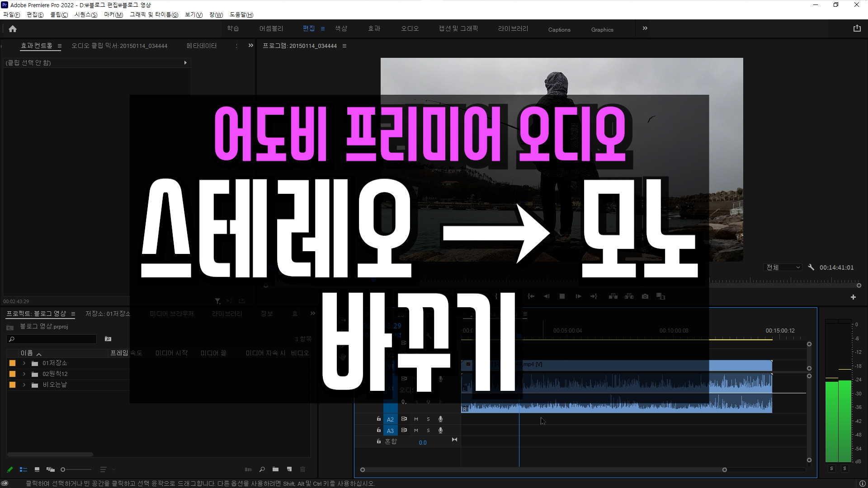Screen dimensions: 868x488
Task: Switch project panel to icon view
Action: [37, 469]
